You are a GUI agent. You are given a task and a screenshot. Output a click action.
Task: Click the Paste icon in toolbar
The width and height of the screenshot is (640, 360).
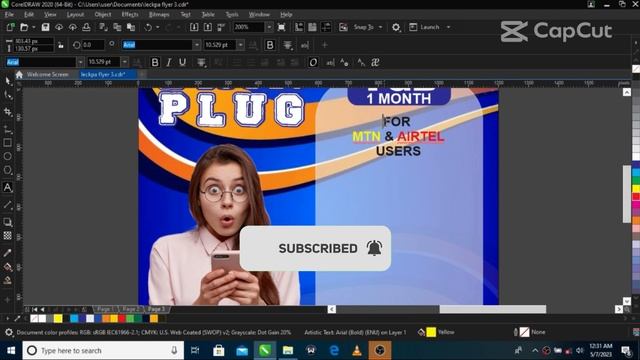pyautogui.click(x=131, y=27)
